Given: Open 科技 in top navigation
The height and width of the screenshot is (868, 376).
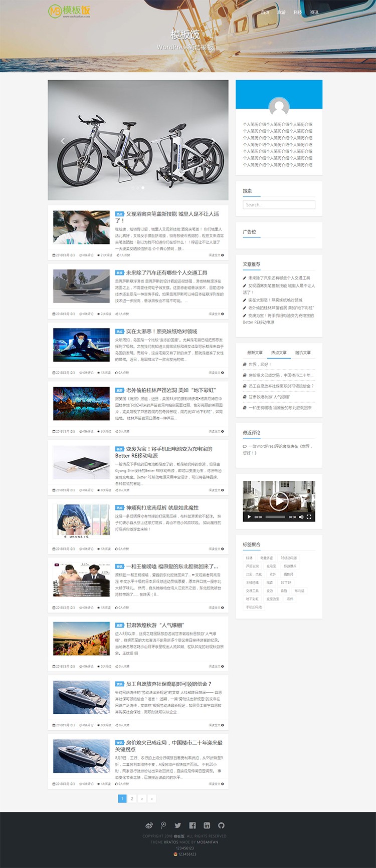Looking at the screenshot, I should tap(298, 12).
